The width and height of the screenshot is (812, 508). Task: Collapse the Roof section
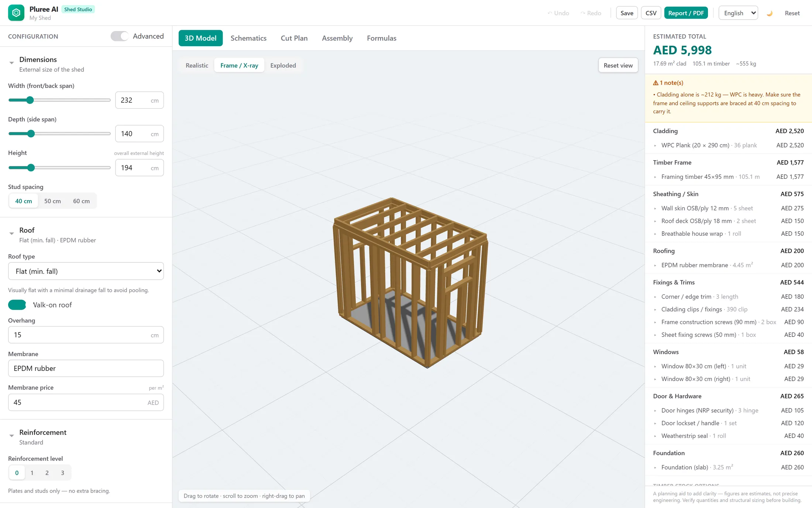tap(11, 233)
